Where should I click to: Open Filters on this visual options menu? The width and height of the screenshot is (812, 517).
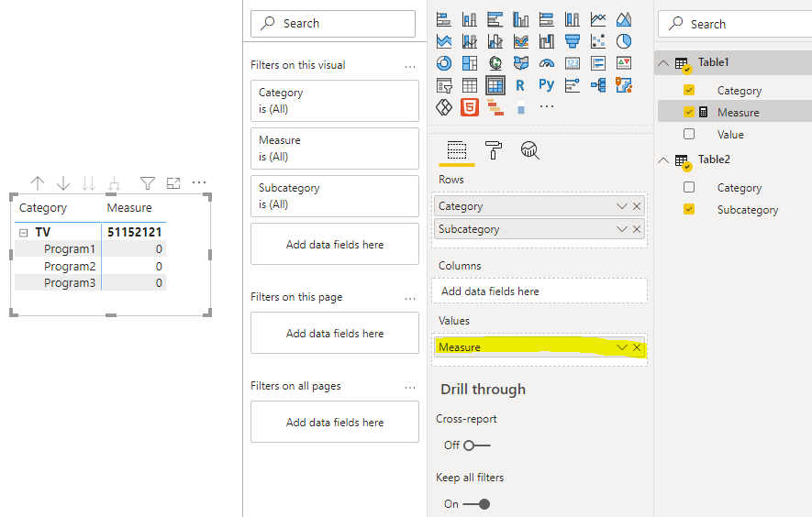410,66
